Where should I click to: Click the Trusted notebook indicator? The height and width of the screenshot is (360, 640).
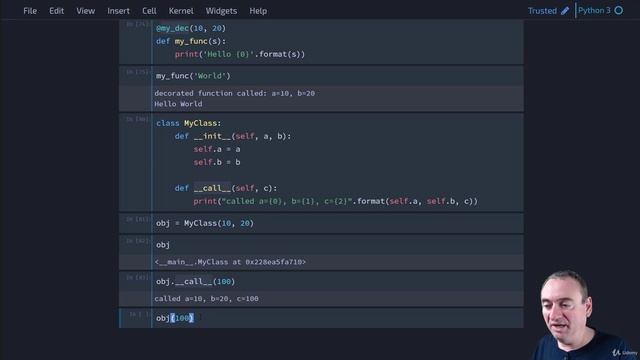coord(542,11)
